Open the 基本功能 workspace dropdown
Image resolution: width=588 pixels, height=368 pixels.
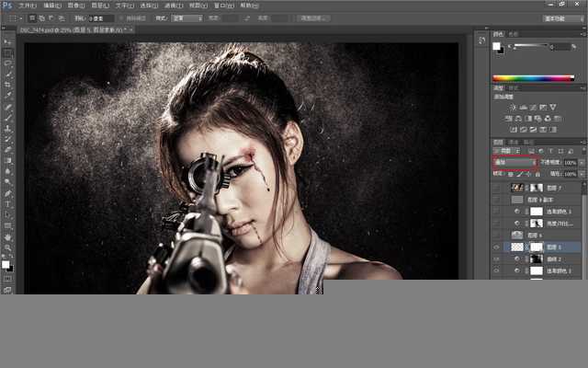coord(562,17)
